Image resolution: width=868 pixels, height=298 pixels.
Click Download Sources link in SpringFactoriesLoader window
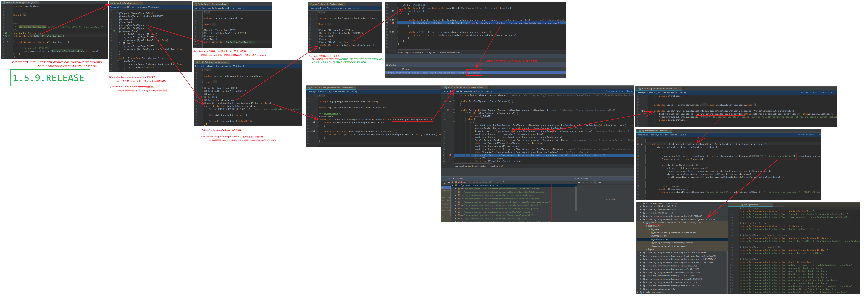click(x=806, y=135)
